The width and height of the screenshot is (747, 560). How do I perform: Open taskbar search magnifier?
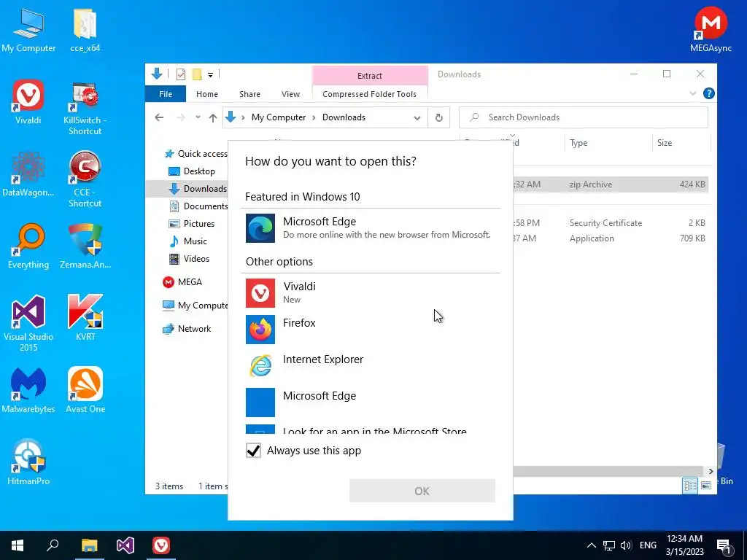point(53,545)
